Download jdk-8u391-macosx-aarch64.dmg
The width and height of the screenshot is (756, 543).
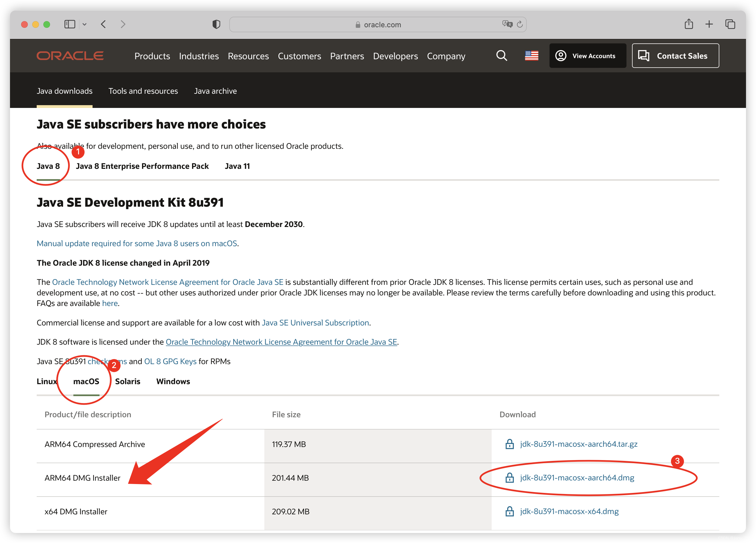(577, 478)
